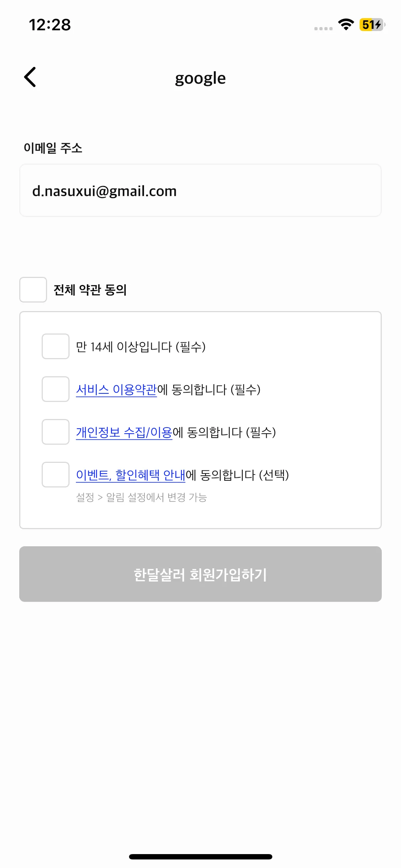Tick the 개인정보 수집/이용 agreement checkbox
Viewport: 401px width, 868px height.
(x=56, y=432)
